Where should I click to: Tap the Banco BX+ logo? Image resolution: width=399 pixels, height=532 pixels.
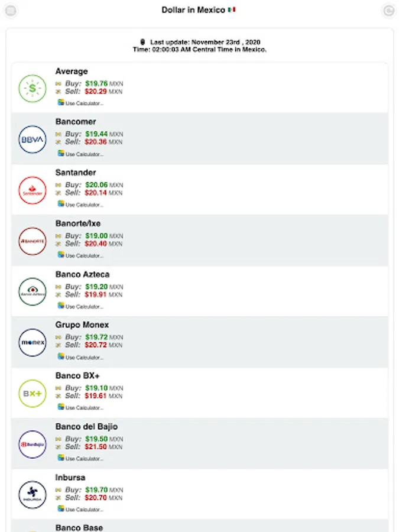[32, 394]
